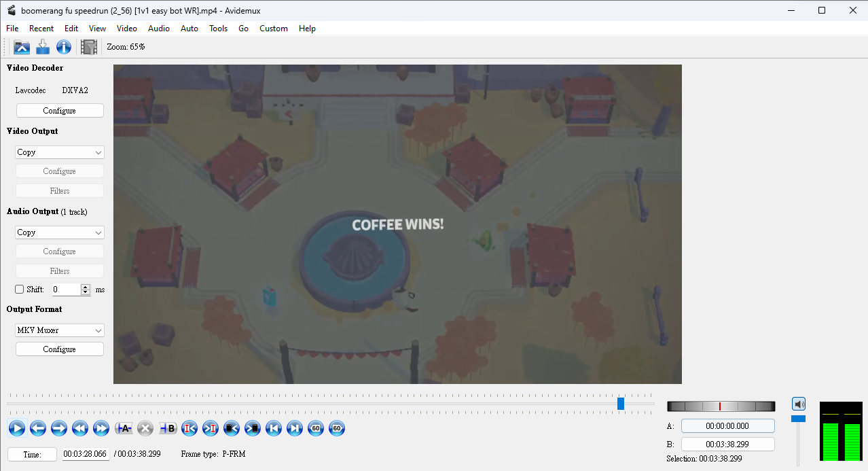Search previous black frame with the filmstrip-left icon
Image resolution: width=868 pixels, height=471 pixels.
coord(232,428)
